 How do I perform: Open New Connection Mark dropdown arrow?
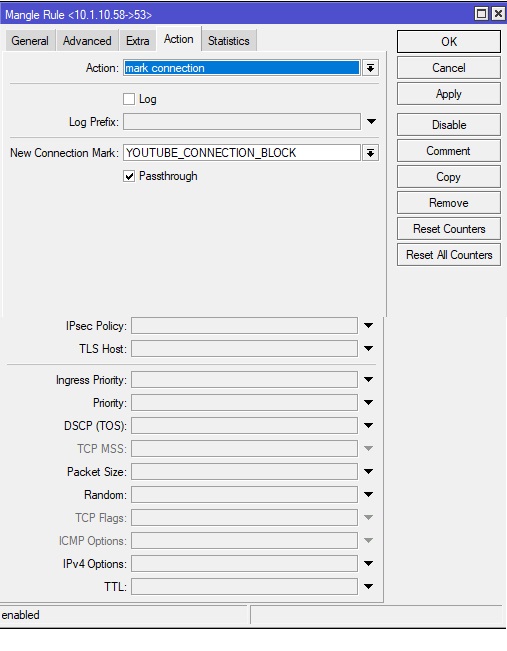370,153
